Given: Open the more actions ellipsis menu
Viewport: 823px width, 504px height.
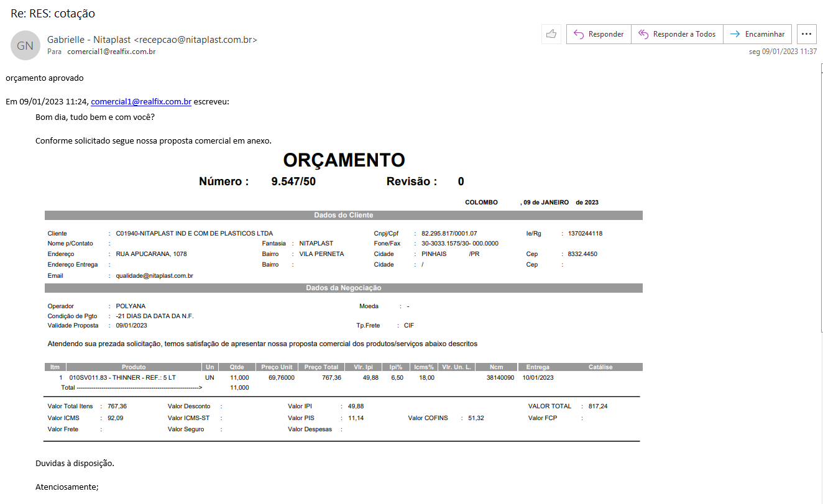Looking at the screenshot, I should click(807, 34).
